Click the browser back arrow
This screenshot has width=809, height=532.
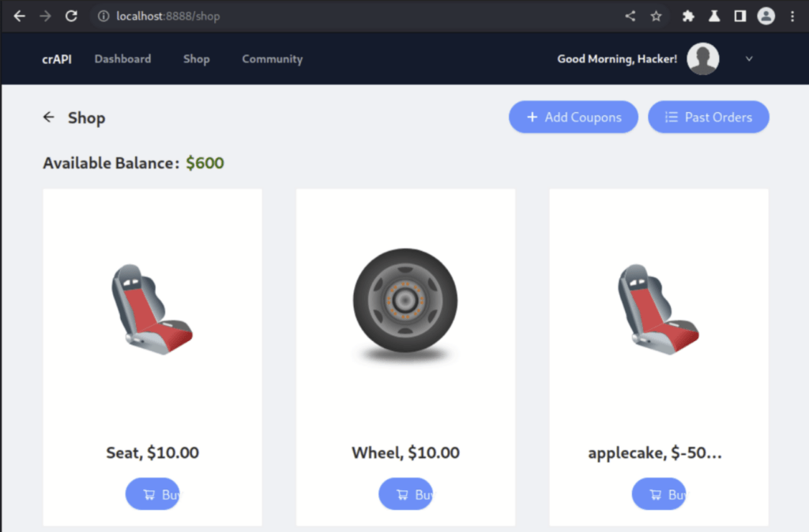pos(19,16)
